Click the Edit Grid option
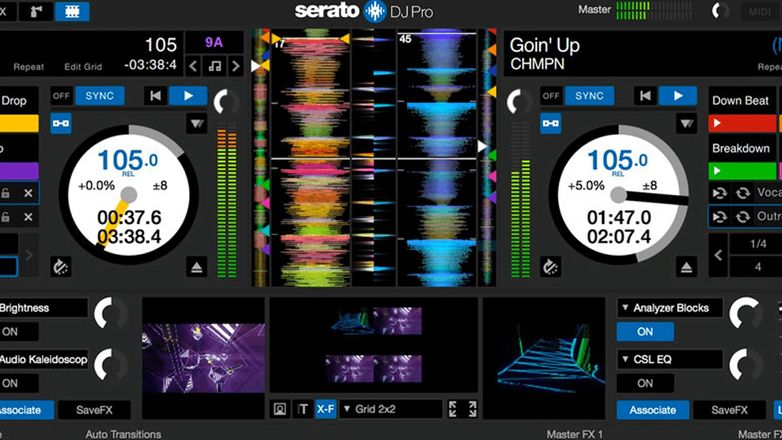 [83, 66]
